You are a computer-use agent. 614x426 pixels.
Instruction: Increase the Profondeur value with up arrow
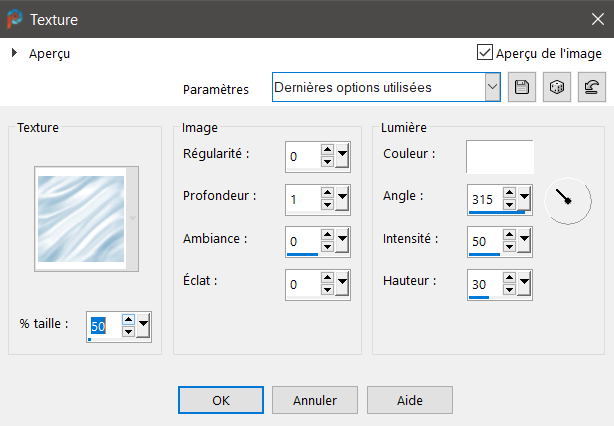(x=327, y=192)
